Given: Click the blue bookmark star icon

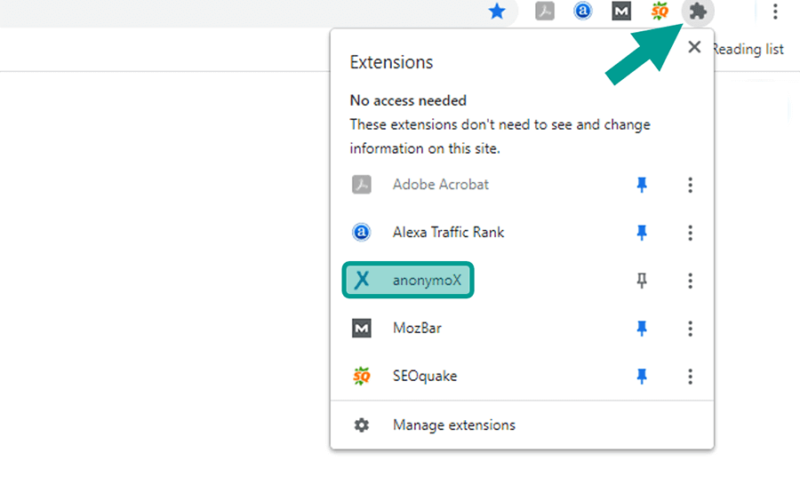Looking at the screenshot, I should point(496,11).
